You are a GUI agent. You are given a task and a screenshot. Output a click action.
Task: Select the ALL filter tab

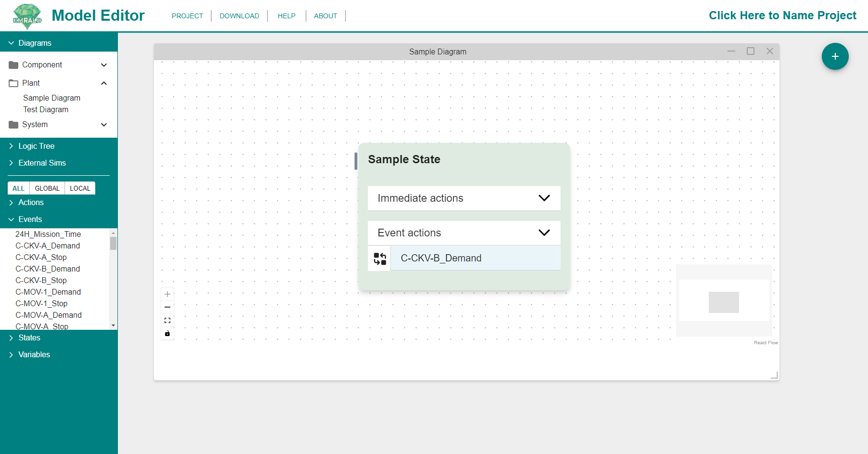pyautogui.click(x=18, y=188)
